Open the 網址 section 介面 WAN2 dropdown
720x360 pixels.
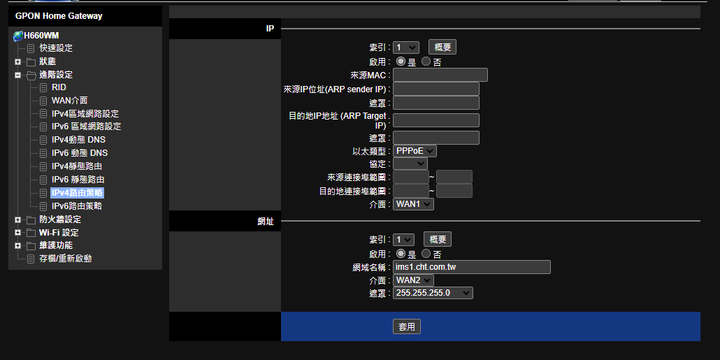413,280
